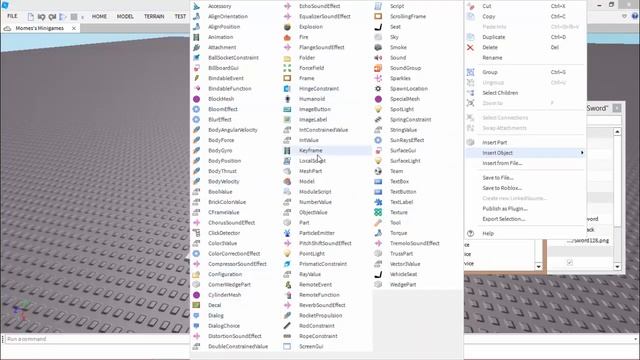Select the Momes's Minigames document tab

pyautogui.click(x=40, y=28)
